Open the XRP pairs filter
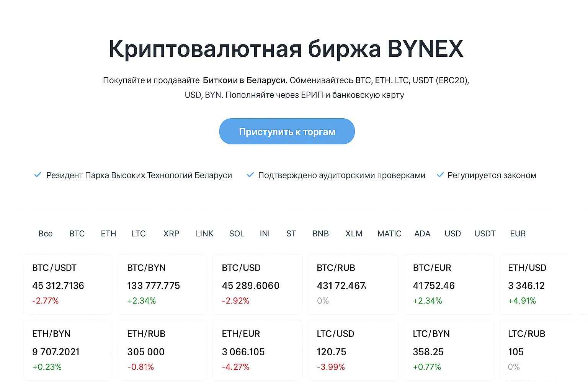The height and width of the screenshot is (392, 588). 171,234
